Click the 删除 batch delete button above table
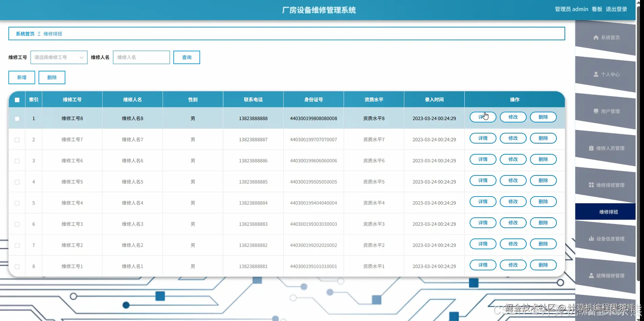The height and width of the screenshot is (321, 644). tap(52, 77)
